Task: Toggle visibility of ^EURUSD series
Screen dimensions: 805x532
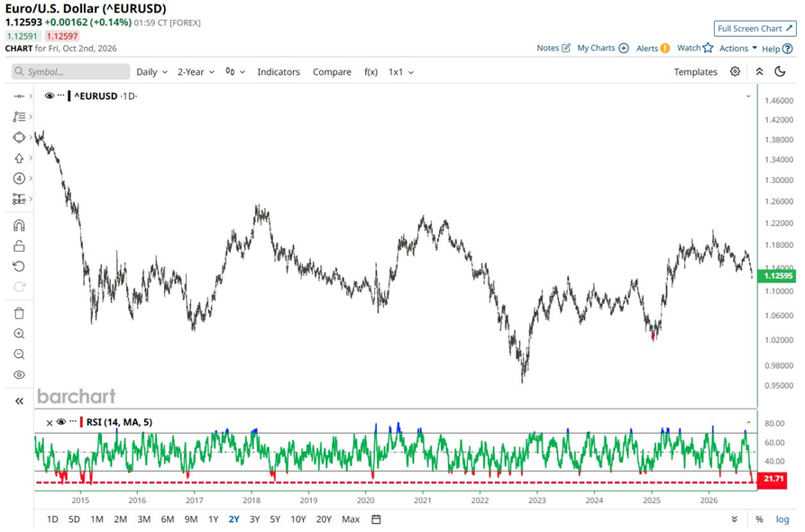Action: pos(50,96)
